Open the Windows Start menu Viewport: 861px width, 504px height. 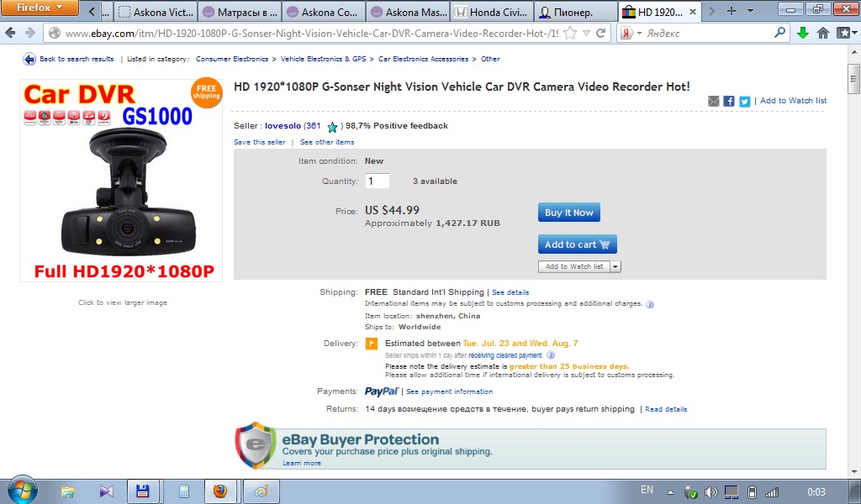23,491
